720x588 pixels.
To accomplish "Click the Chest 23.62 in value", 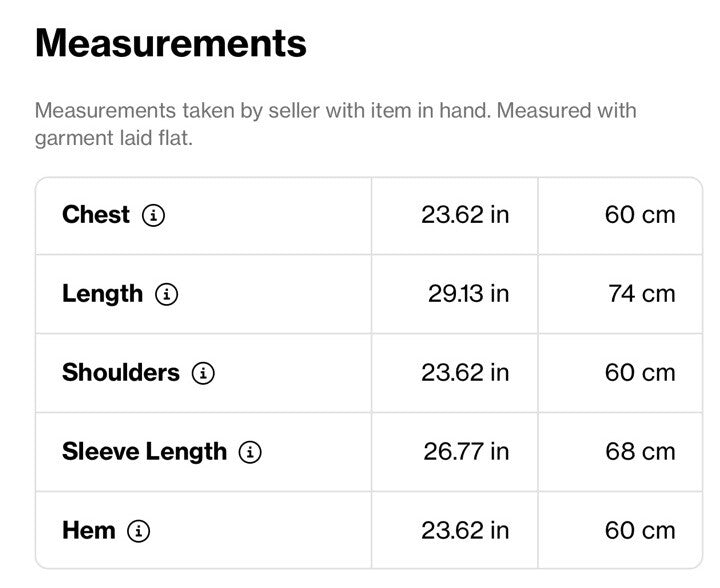I will (x=465, y=215).
